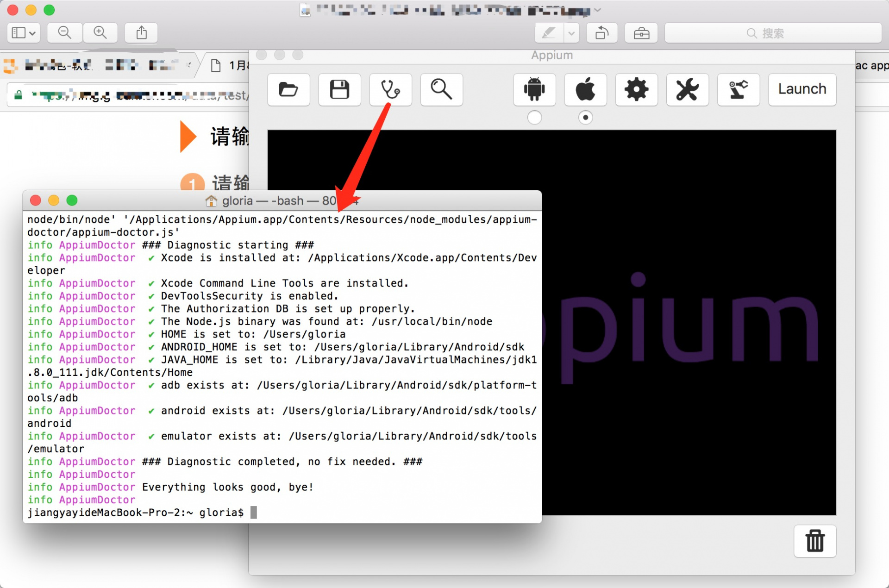Open file with the folder icon in Appium
Viewport: 889px width, 588px height.
[288, 89]
